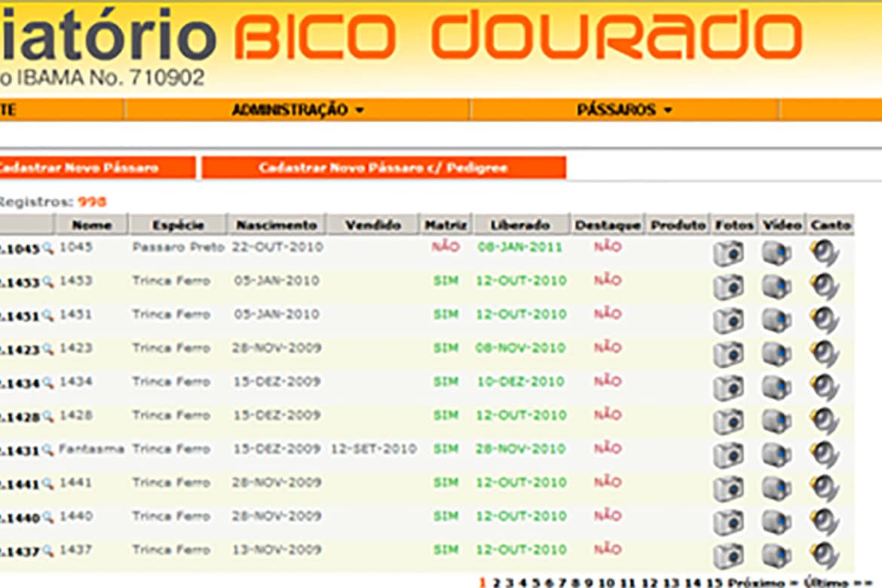Click the name Fantasma in the table
882x588 pixels.
point(91,449)
